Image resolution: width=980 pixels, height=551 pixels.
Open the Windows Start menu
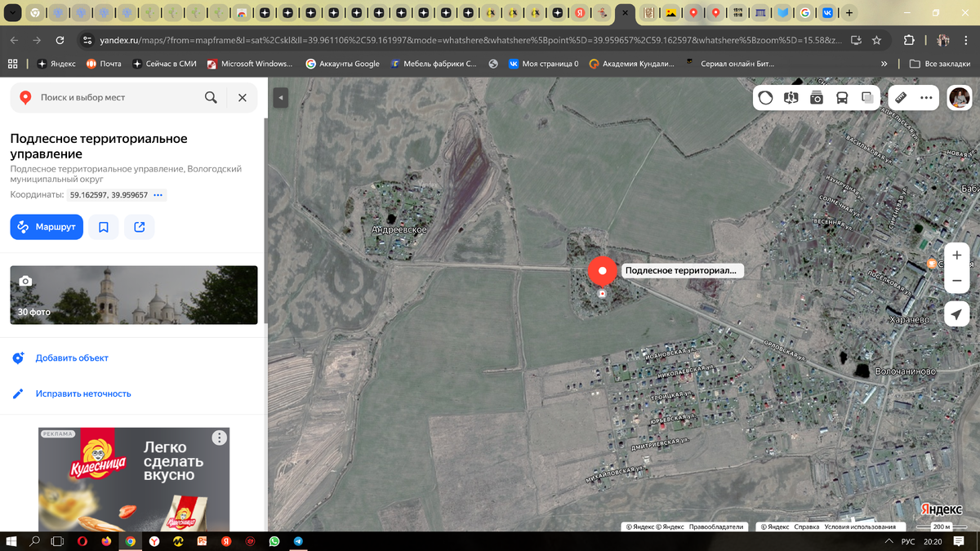12,541
